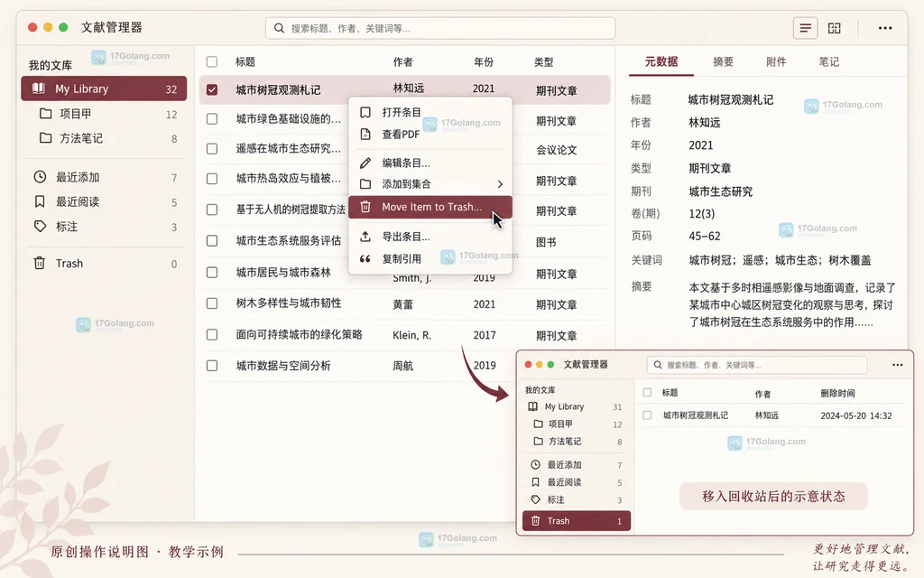Click the 最近添加 clock icon in small window
The height and width of the screenshot is (578, 924).
536,464
